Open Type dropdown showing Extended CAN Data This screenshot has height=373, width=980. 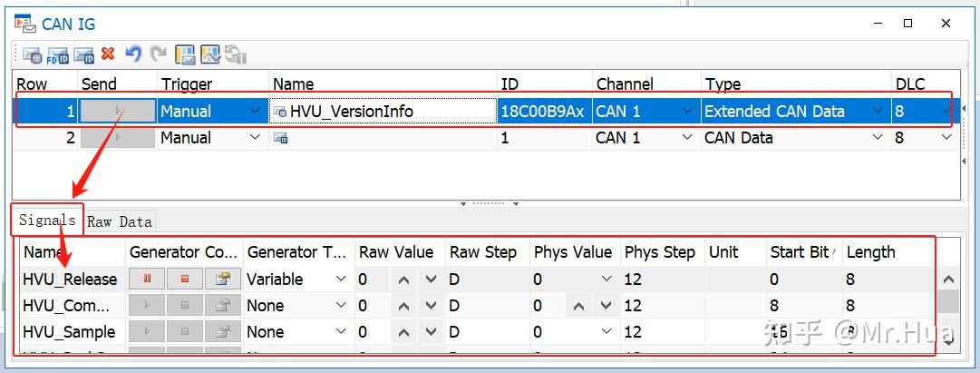(877, 112)
